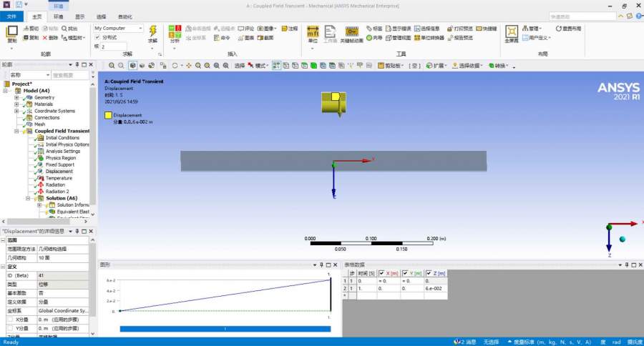
Task: Open the Image (图像) dropdown
Action: point(267,29)
